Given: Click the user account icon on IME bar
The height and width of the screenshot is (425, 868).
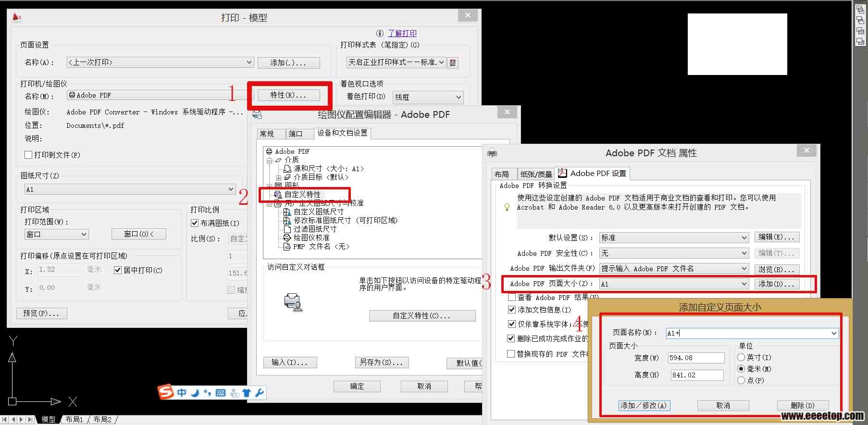Looking at the screenshot, I should (234, 393).
